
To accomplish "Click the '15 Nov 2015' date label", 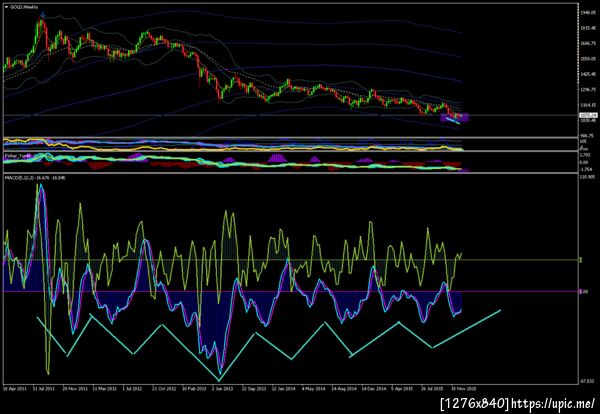I will [x=463, y=388].
